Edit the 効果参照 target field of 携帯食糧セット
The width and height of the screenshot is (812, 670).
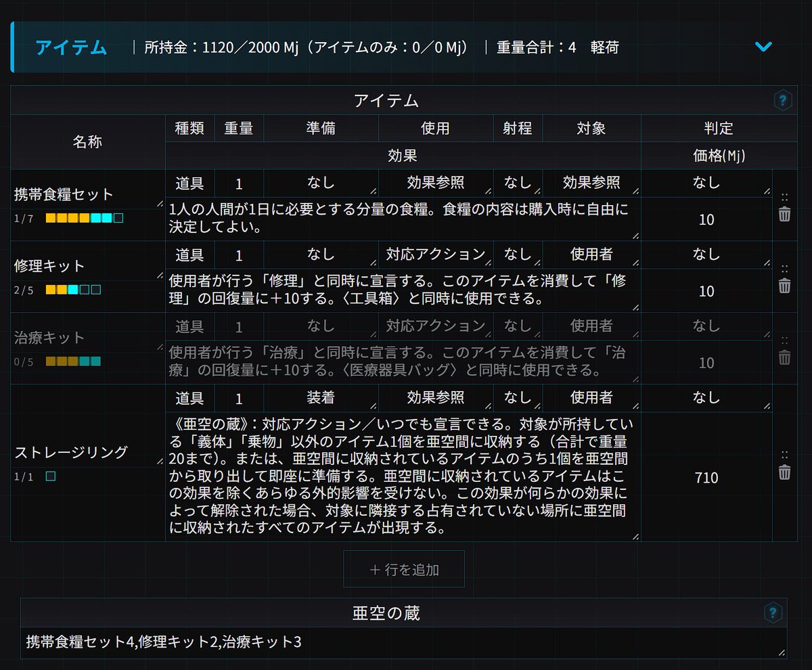coord(591,183)
